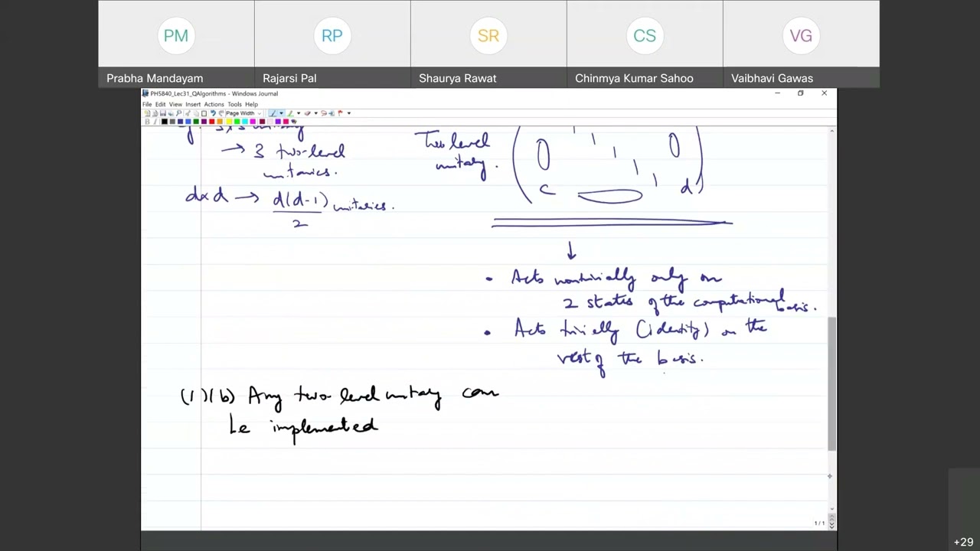Screen dimensions: 980x551
Task: Click the Undo arrow icon
Action: (213, 113)
